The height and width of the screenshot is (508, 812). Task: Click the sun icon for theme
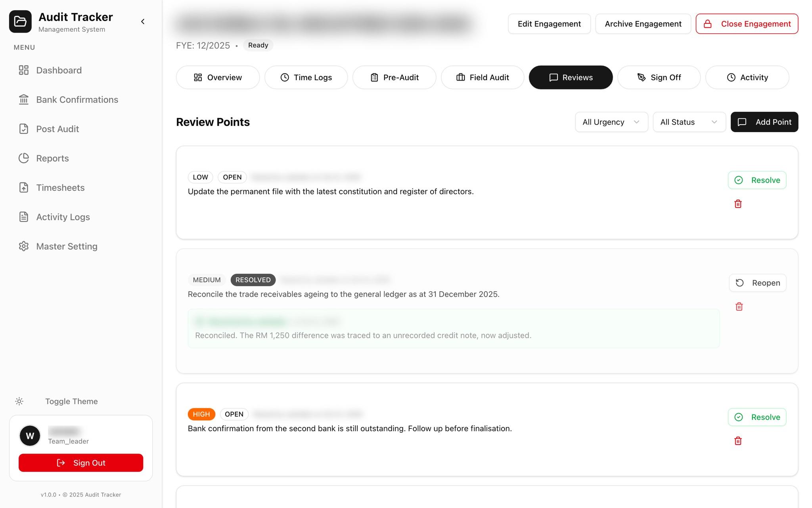click(x=19, y=401)
